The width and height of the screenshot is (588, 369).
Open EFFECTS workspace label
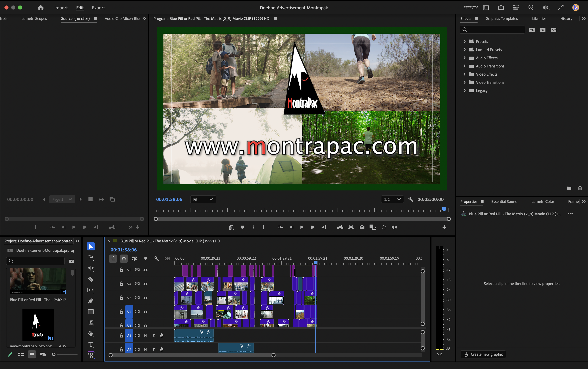pos(471,8)
